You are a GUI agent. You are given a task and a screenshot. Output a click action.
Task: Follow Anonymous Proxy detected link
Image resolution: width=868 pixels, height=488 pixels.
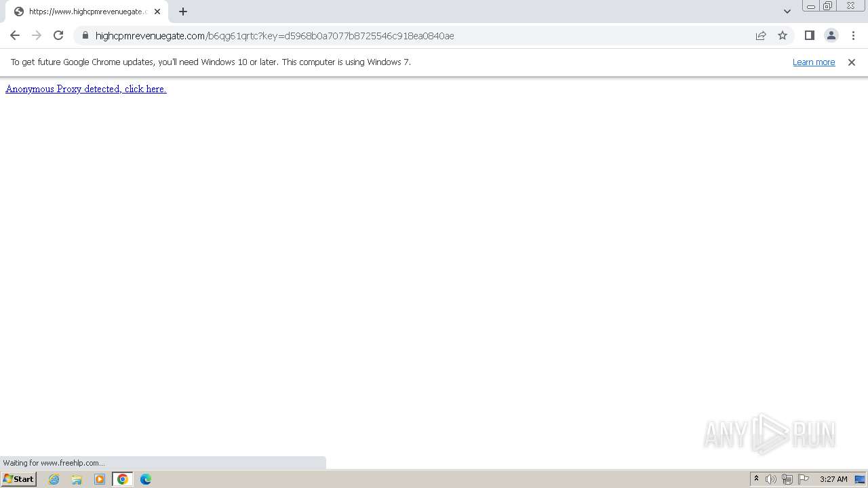pyautogui.click(x=86, y=89)
